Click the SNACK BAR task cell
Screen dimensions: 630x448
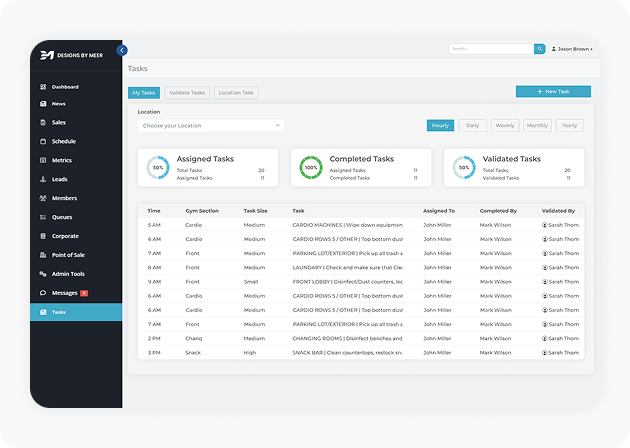pyautogui.click(x=348, y=353)
